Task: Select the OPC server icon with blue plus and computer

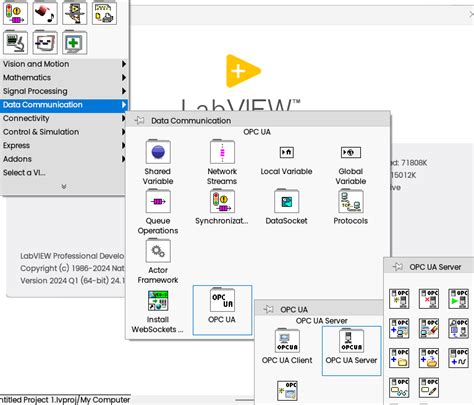Action: tap(399, 328)
